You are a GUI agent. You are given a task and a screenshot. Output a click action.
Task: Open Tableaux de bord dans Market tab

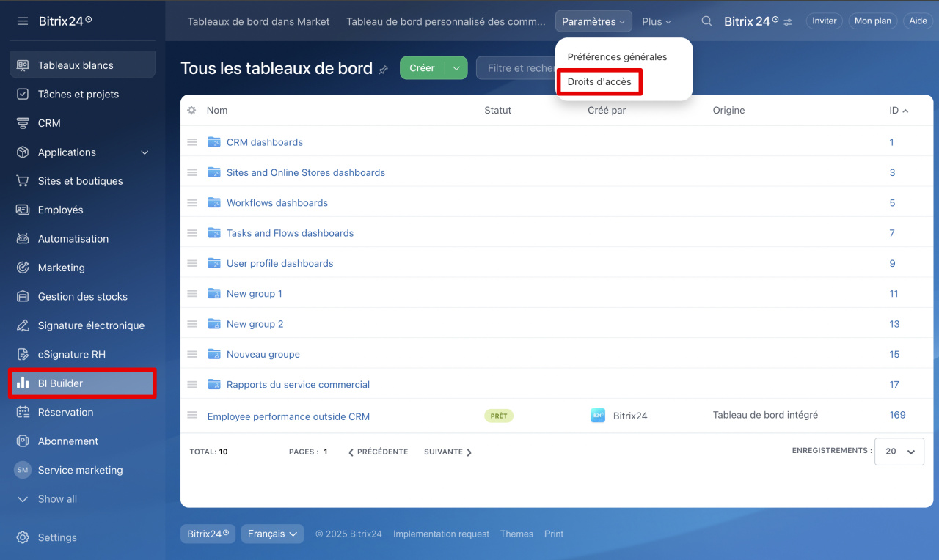[259, 22]
